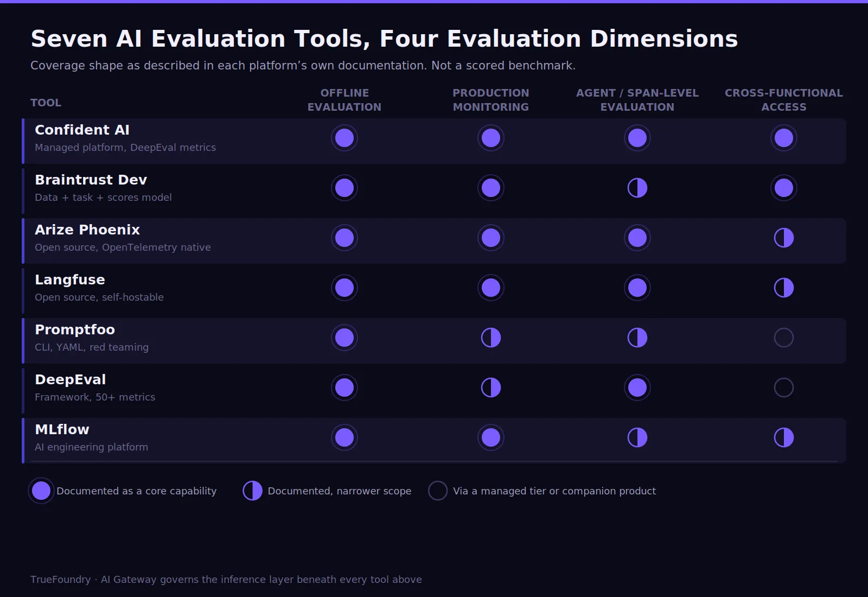Click the TOOL column header

pos(46,103)
